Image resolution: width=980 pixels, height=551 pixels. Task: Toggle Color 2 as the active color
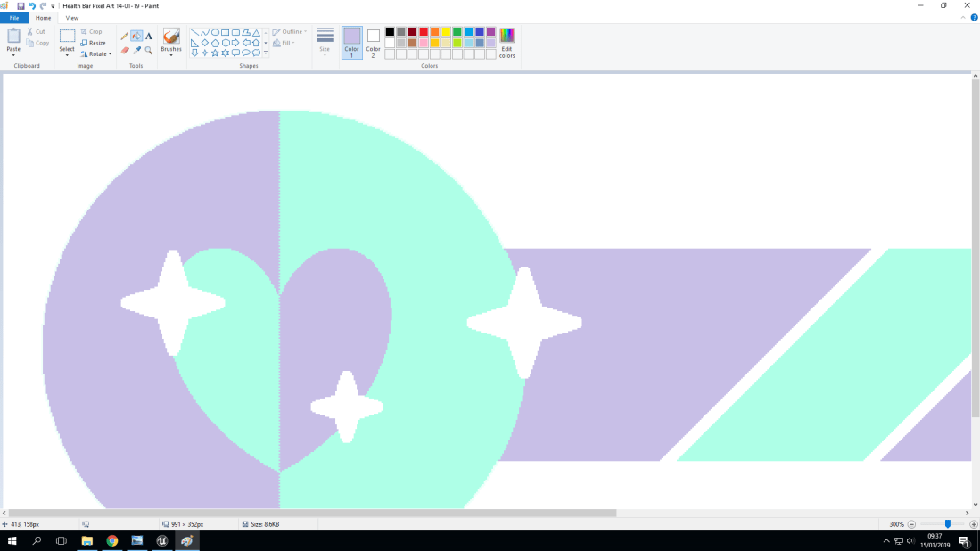click(x=372, y=42)
